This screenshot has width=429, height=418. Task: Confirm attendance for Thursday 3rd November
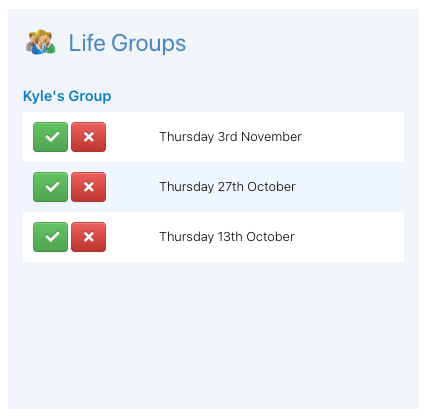pyautogui.click(x=50, y=137)
